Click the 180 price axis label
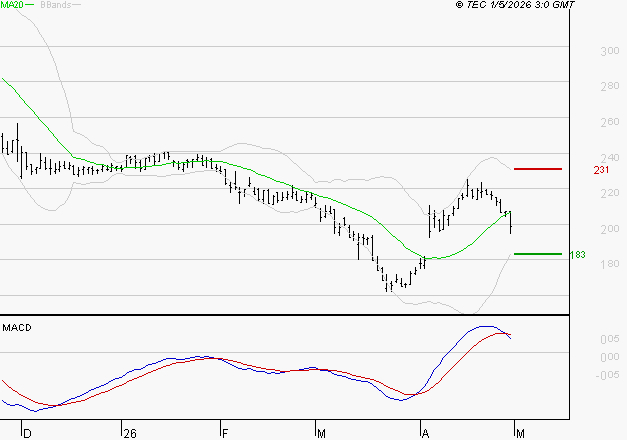This screenshot has width=627, height=440. coord(610,264)
